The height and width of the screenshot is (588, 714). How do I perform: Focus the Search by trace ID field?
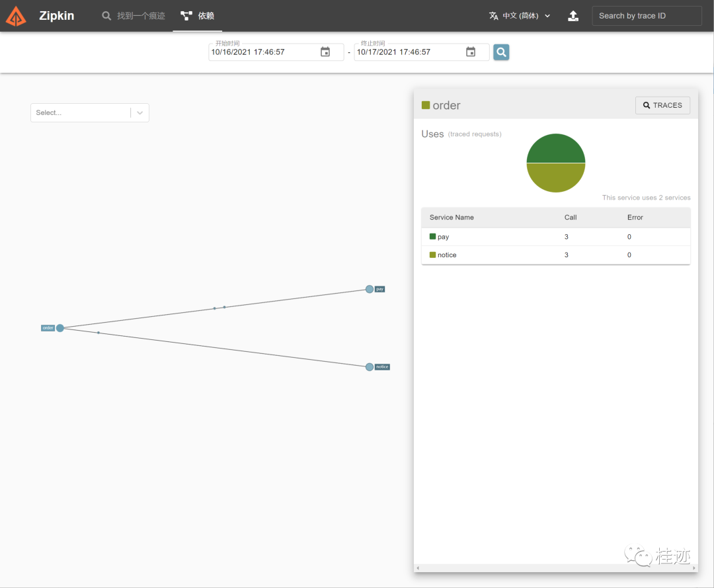(647, 16)
